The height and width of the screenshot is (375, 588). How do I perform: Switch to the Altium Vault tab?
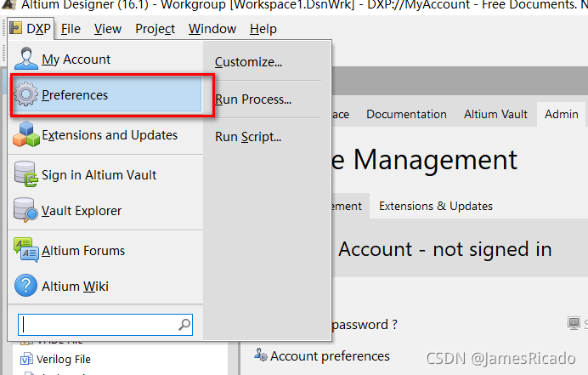pyautogui.click(x=495, y=114)
